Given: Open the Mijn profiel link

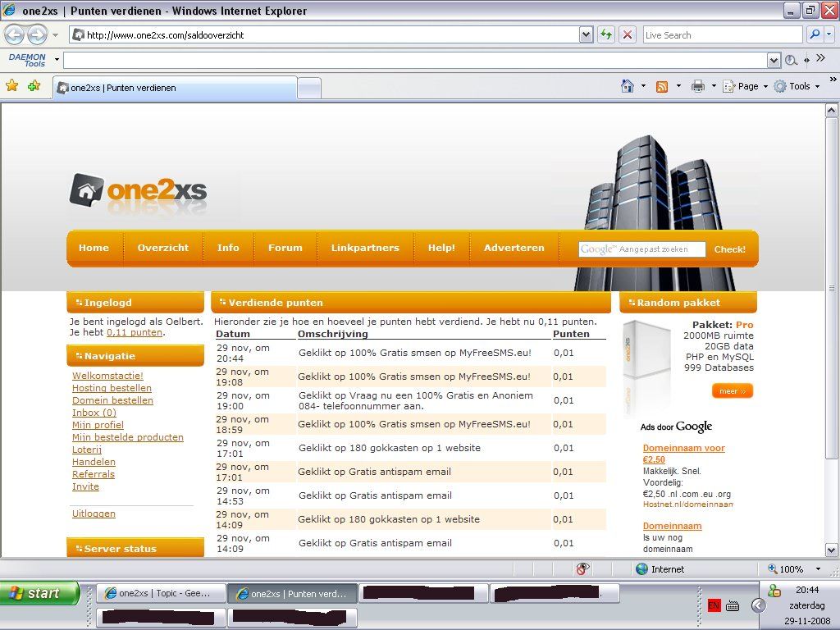Looking at the screenshot, I should (98, 425).
